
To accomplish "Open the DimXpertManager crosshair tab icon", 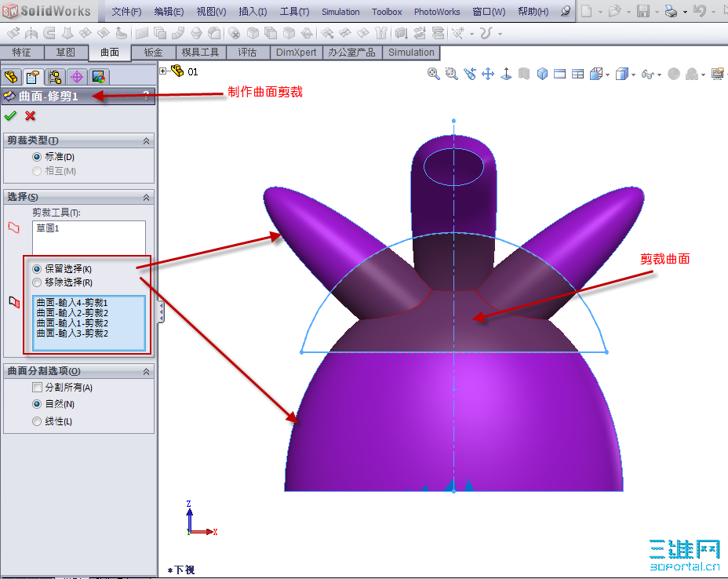I will (77, 77).
